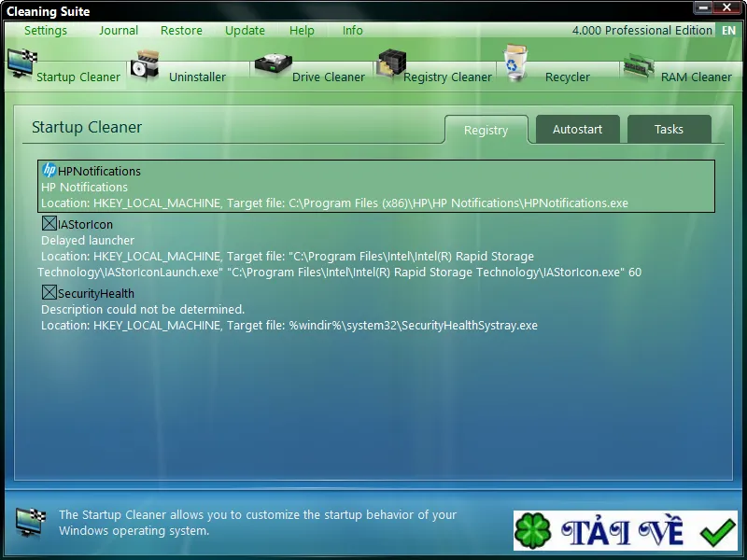
Task: Open the Uninstaller label
Action: click(x=198, y=77)
